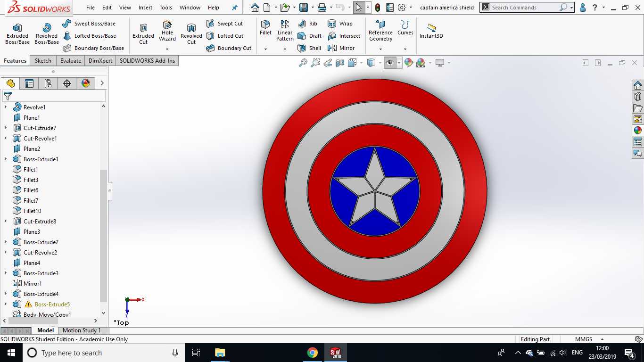Open dropdown arrow under Curves
The width and height of the screenshot is (644, 362).
click(x=405, y=49)
